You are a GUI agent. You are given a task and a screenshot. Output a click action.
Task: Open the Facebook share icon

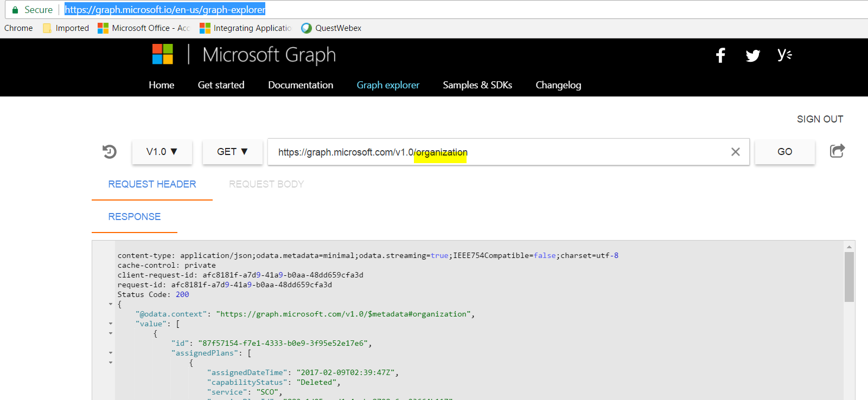(720, 55)
